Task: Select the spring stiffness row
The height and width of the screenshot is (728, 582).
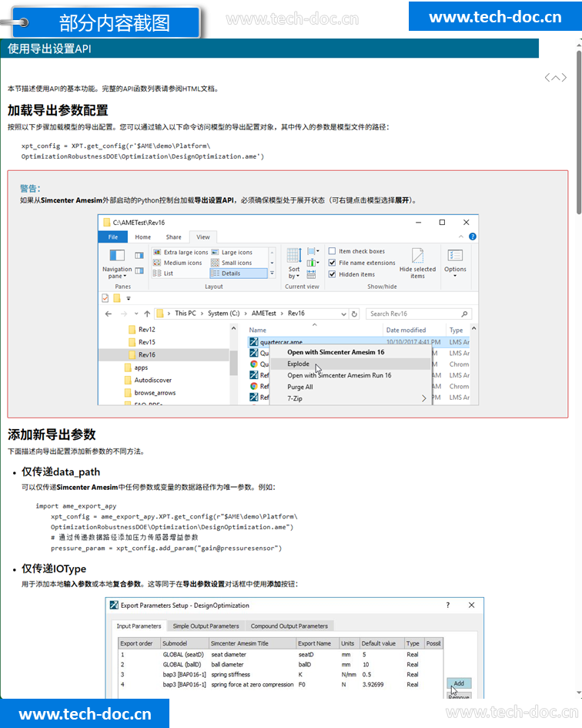Action: pyautogui.click(x=280, y=675)
